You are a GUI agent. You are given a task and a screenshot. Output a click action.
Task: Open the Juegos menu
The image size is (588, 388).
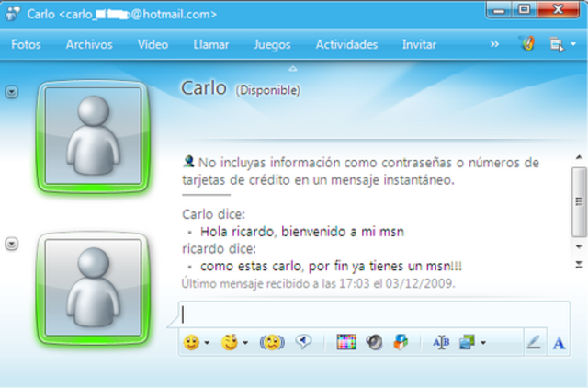click(272, 45)
